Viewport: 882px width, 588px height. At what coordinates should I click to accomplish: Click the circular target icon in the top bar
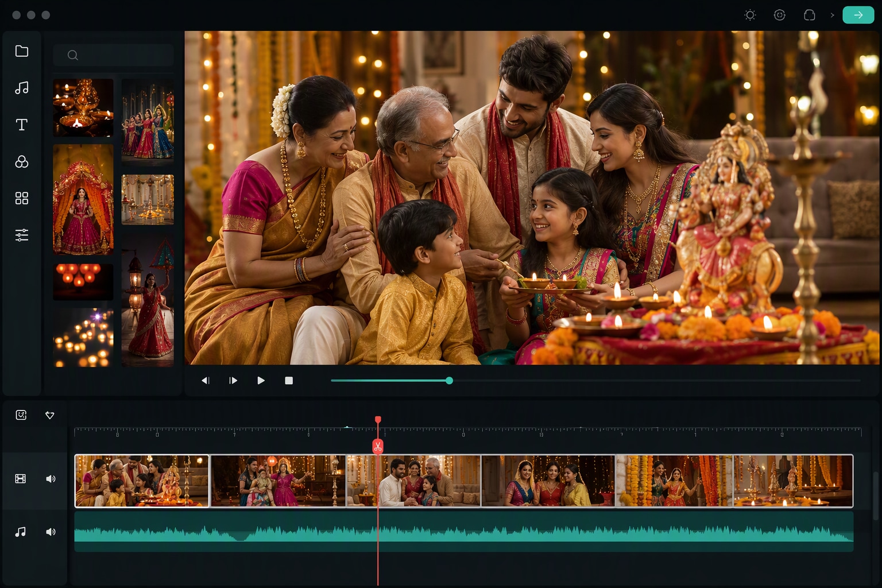click(779, 15)
